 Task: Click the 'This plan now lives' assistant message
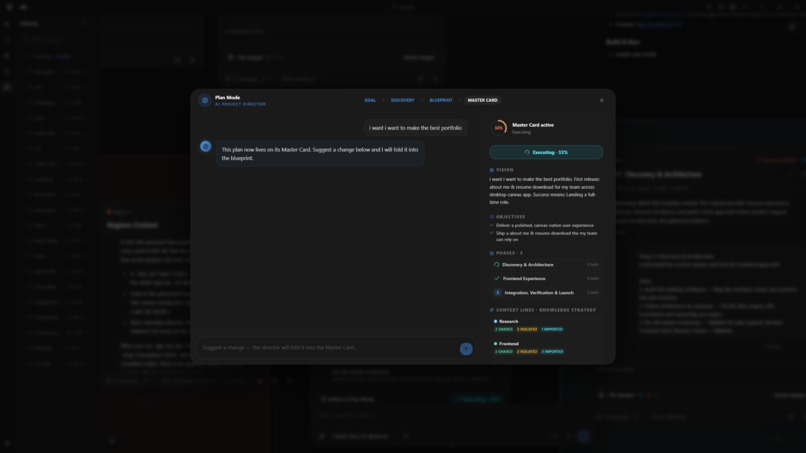pyautogui.click(x=320, y=154)
